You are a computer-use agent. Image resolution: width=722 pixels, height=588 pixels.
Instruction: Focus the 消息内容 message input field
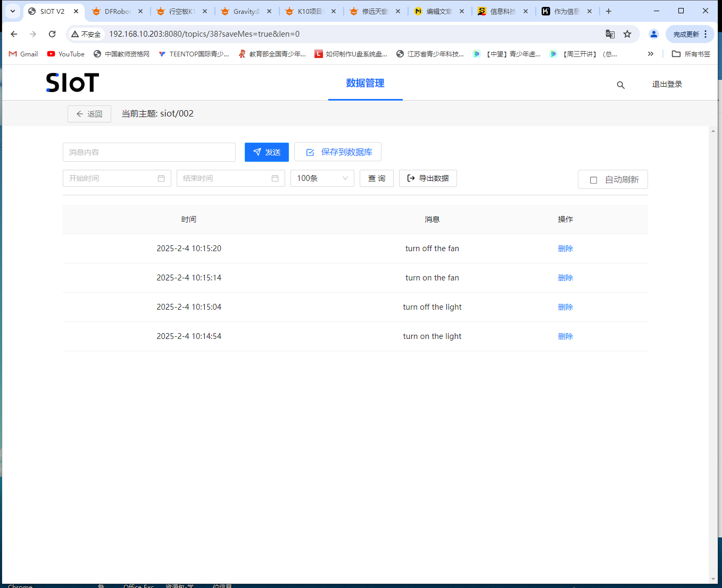[149, 152]
